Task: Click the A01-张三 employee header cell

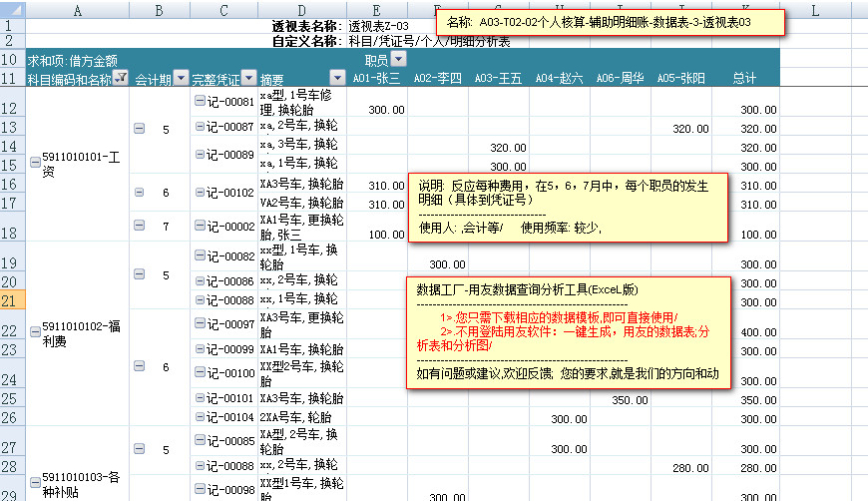Action: click(x=376, y=78)
